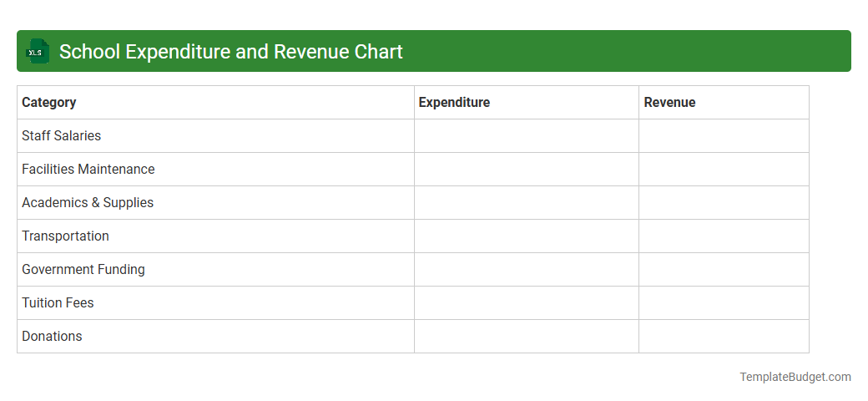The height and width of the screenshot is (401, 868).
Task: Select the Facilities Maintenance row label
Action: tap(88, 169)
